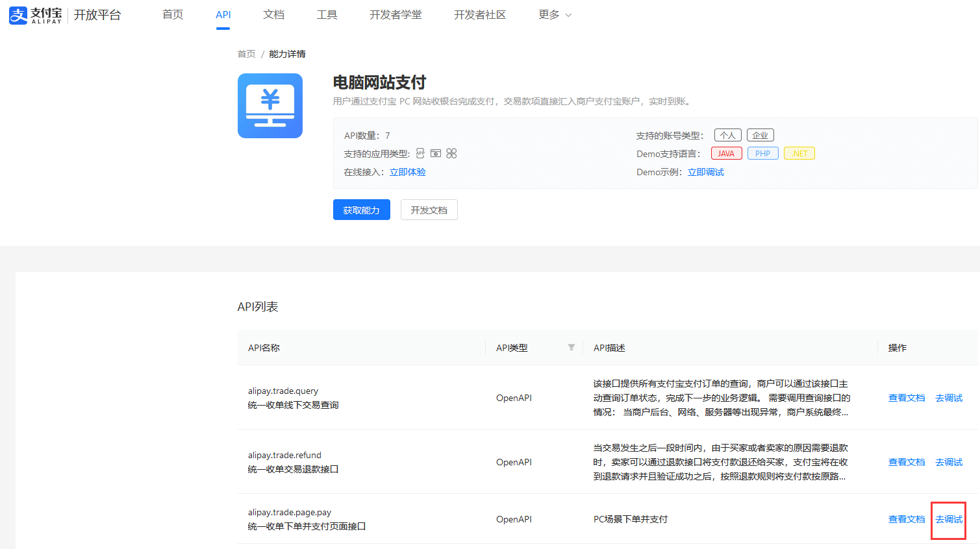This screenshot has width=980, height=549.
Task: Click alipay.trade.query API name
Action: pyautogui.click(x=283, y=391)
